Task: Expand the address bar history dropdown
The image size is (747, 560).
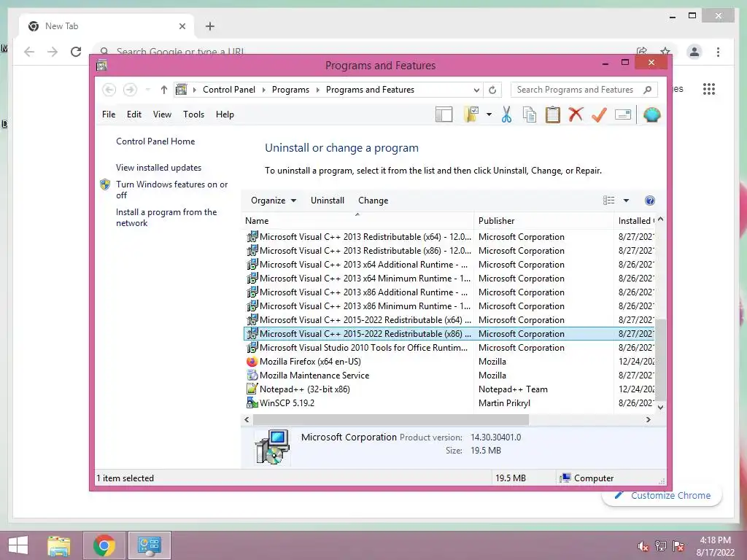Action: tap(476, 90)
